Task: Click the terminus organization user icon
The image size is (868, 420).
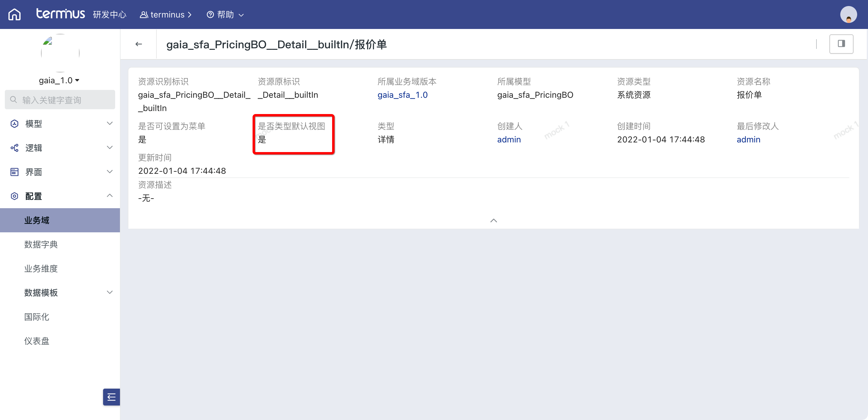Action: [143, 14]
